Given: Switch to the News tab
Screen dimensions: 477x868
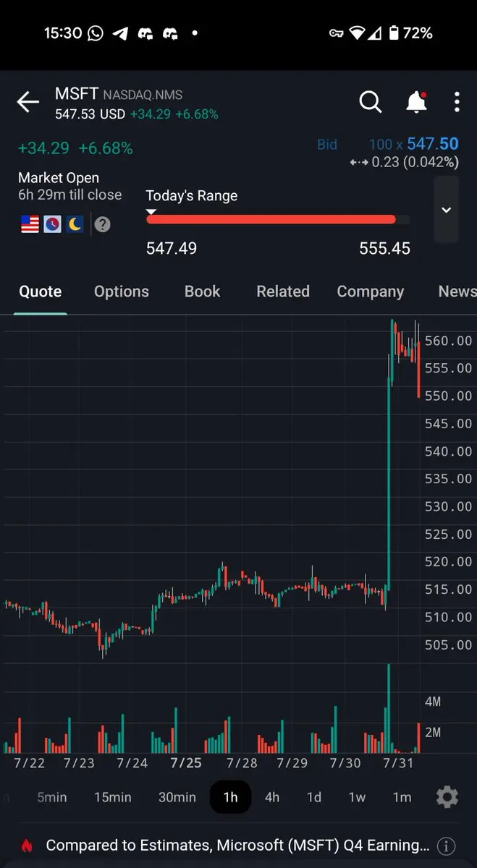Looking at the screenshot, I should (x=457, y=292).
